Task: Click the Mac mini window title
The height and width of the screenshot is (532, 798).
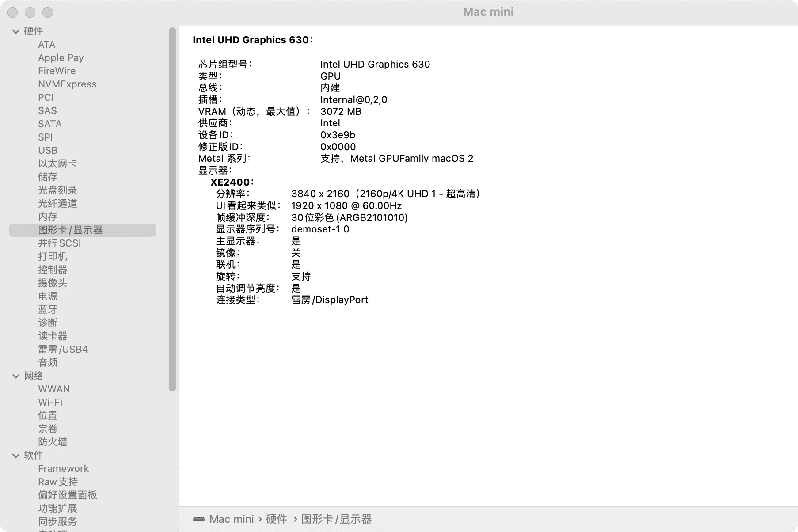Action: 488,12
